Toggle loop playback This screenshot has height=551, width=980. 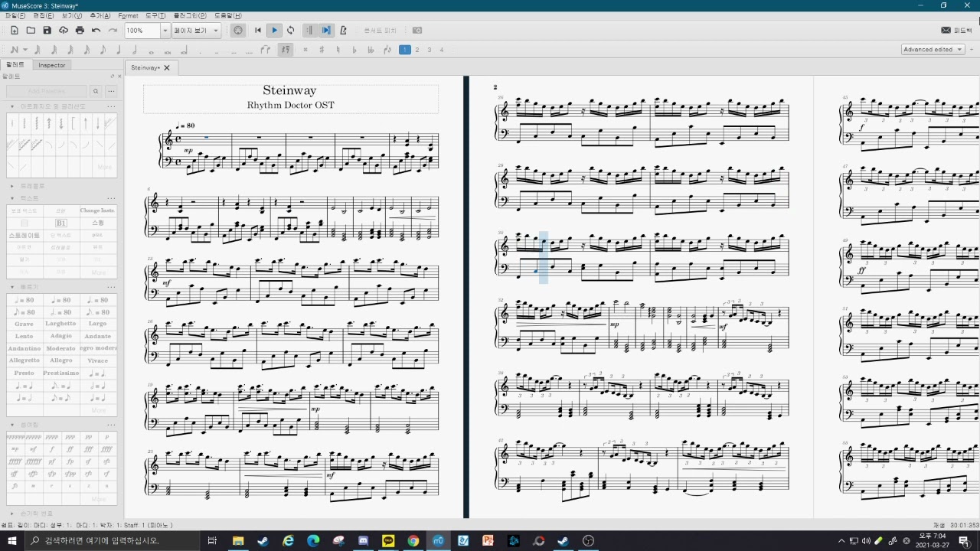[290, 31]
